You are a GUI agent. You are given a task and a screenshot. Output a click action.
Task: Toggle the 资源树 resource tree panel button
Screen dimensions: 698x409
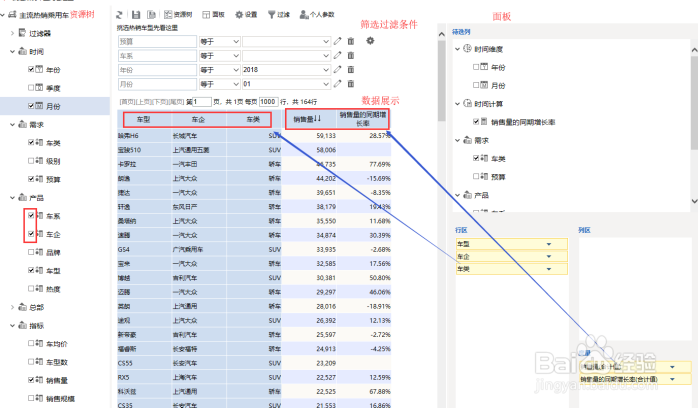(178, 15)
